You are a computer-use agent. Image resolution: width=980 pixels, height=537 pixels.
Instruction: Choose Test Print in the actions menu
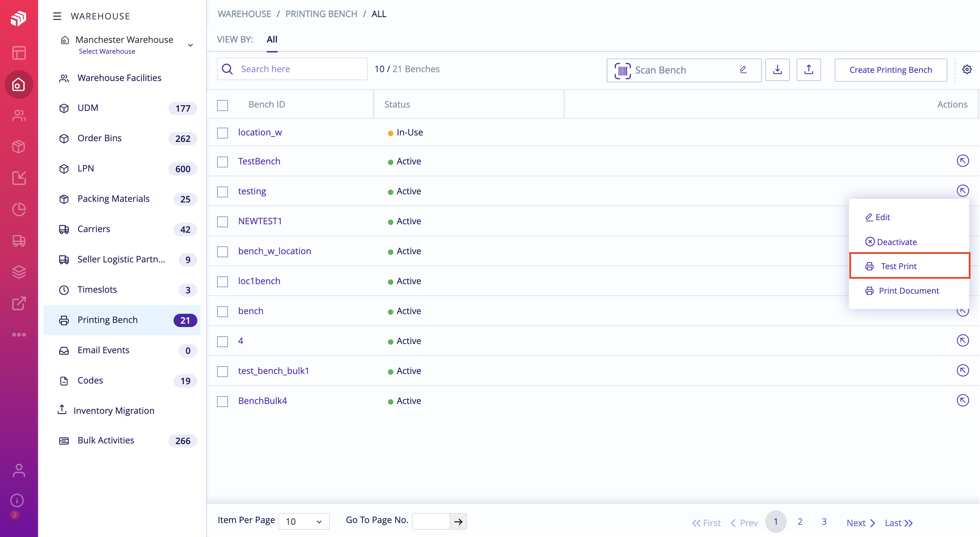click(x=909, y=266)
